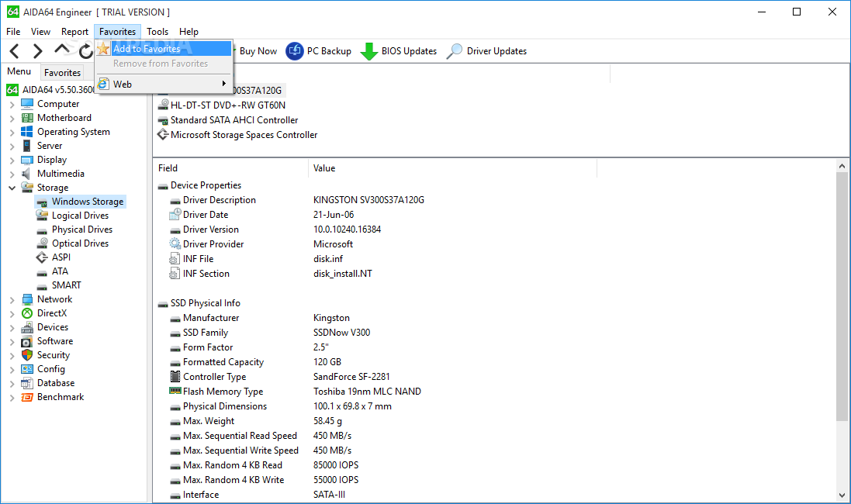Click the Multimedia speaker icon
Image resolution: width=851 pixels, height=504 pixels.
pyautogui.click(x=26, y=174)
